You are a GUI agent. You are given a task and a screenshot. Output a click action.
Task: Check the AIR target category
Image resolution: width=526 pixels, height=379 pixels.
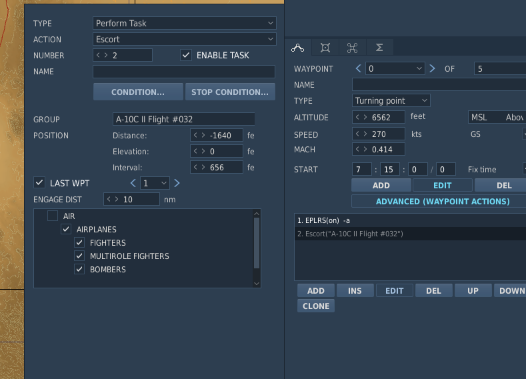[x=52, y=216]
